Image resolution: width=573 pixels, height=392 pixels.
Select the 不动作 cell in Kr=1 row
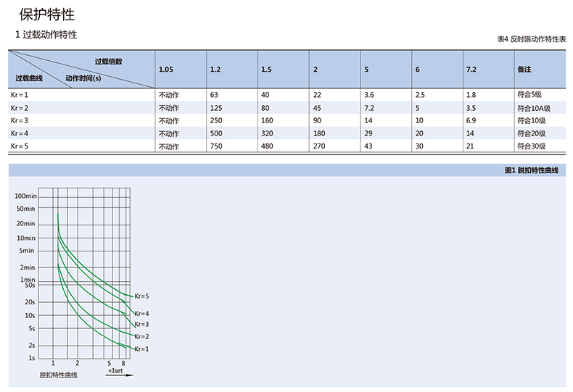click(168, 95)
